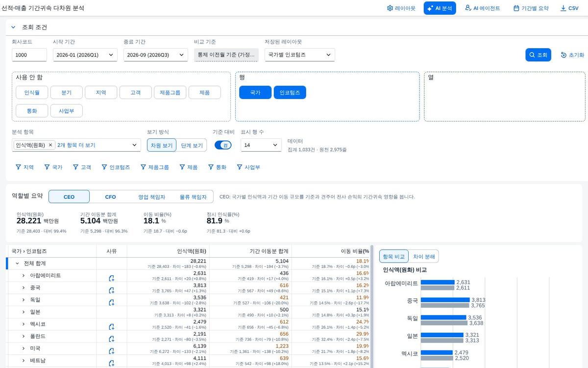Select the 물류 책임자 tab
Image resolution: width=588 pixels, height=368 pixels.
tap(193, 197)
